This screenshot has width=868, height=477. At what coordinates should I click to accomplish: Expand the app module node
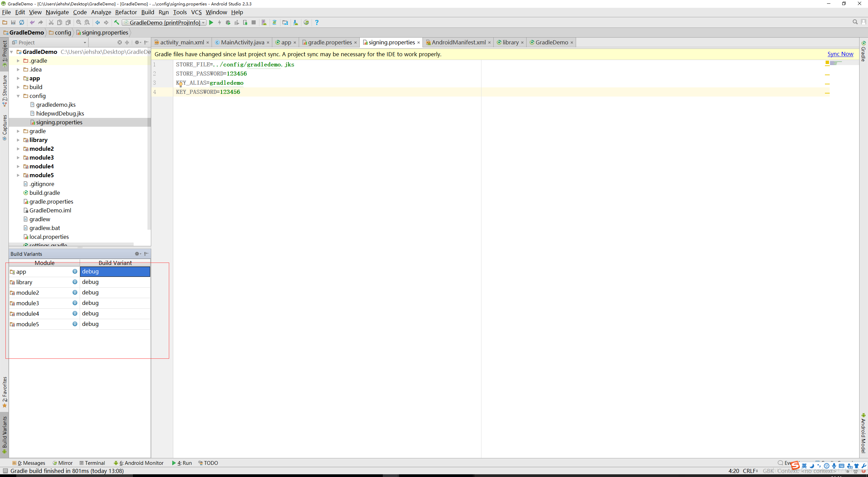point(18,78)
